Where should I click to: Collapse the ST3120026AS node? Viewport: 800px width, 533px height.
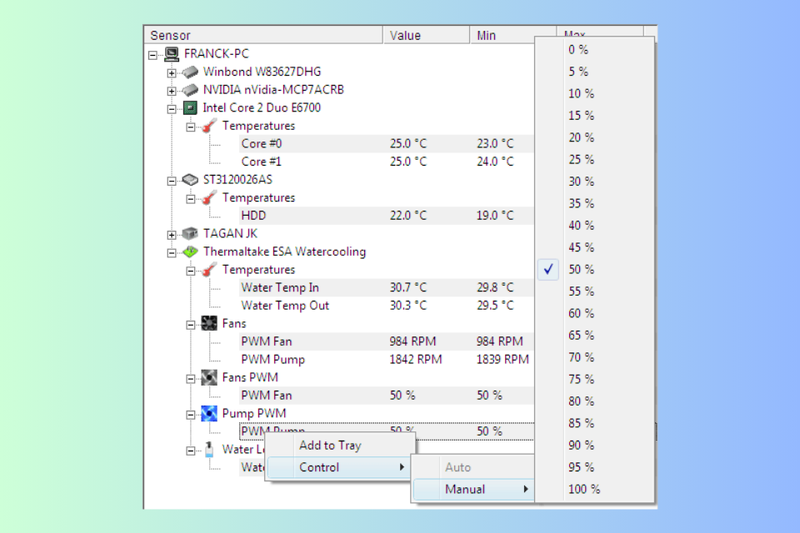tap(171, 181)
